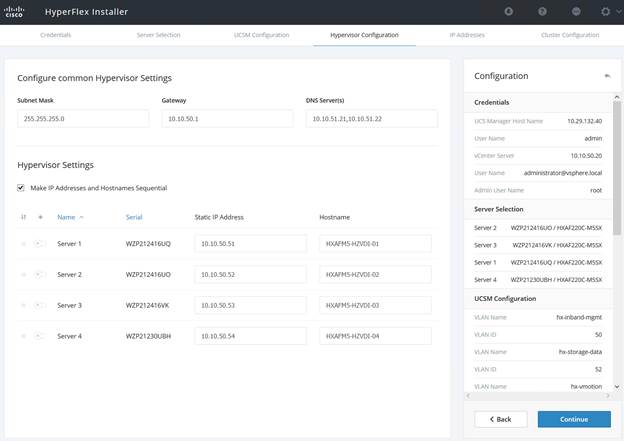Viewport: 624px width, 441px height.
Task: Click the reorder arrows icon in table header
Action: (x=23, y=217)
